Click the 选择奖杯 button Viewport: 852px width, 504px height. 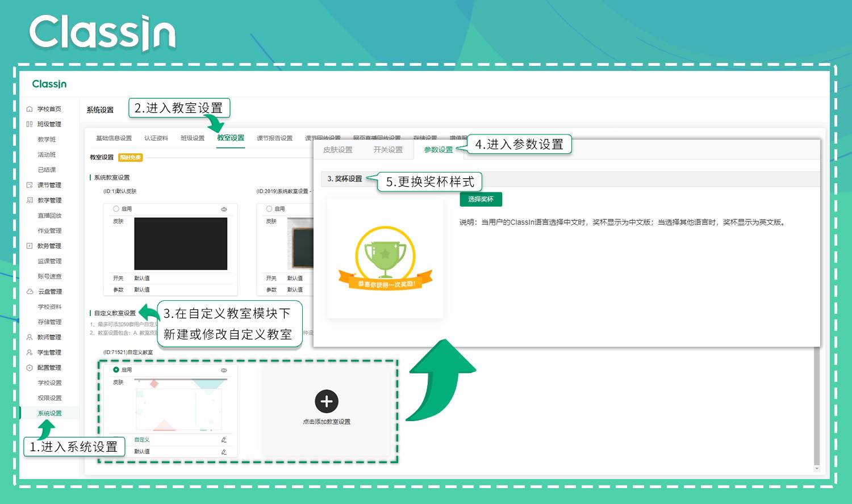[481, 199]
